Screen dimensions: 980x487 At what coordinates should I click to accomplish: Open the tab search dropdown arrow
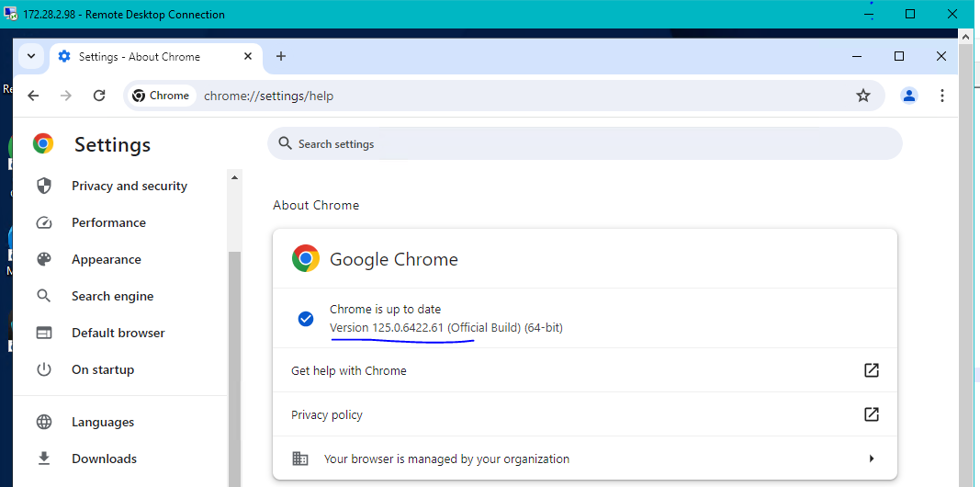(31, 56)
